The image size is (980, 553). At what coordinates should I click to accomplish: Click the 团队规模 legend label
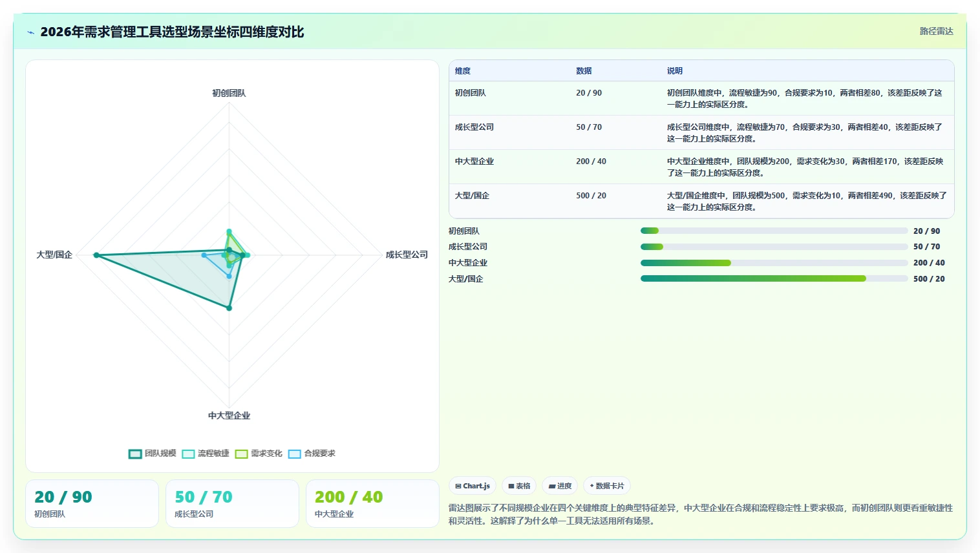coord(160,454)
